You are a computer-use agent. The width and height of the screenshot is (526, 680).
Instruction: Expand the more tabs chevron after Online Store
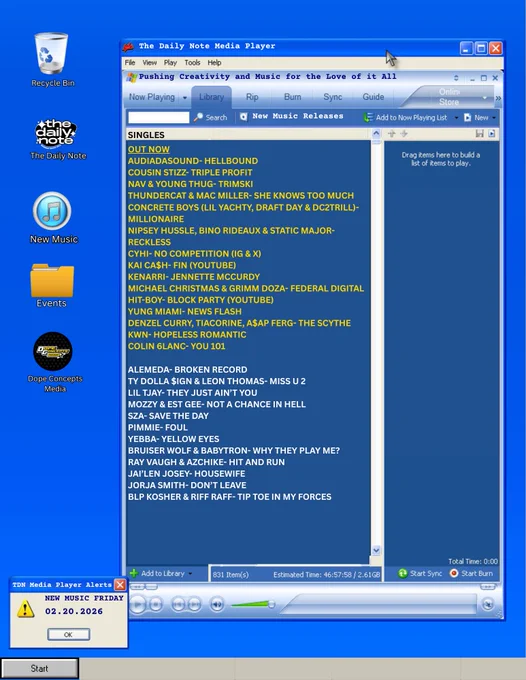coord(498,98)
